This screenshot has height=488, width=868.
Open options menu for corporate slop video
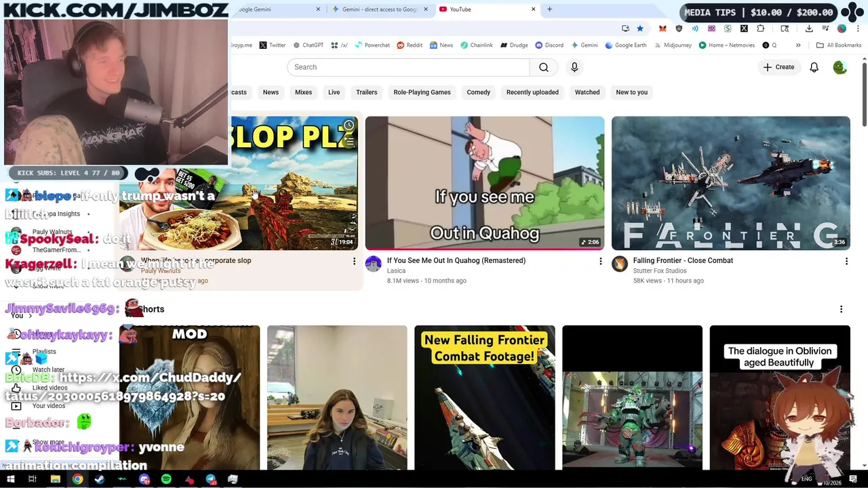(354, 261)
